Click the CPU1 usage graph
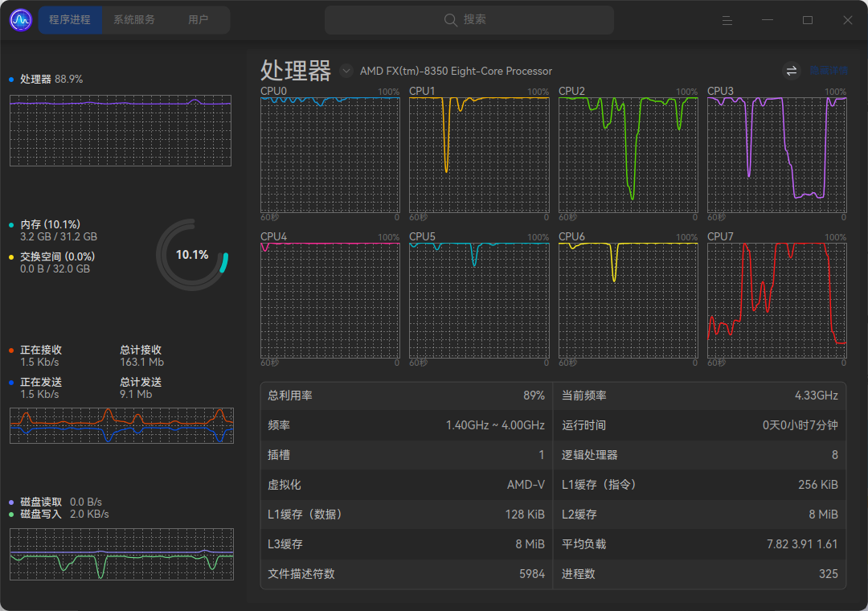The image size is (868, 611). coord(479,155)
